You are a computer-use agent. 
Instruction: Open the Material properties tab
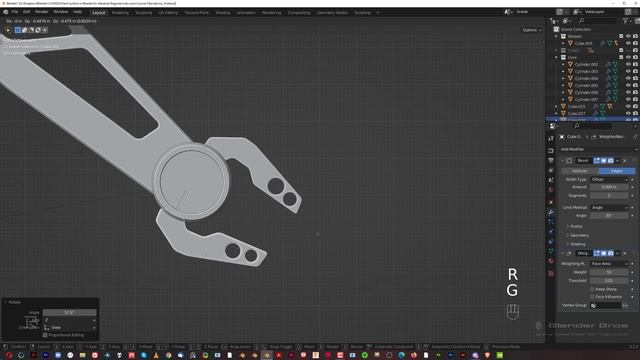tap(551, 261)
